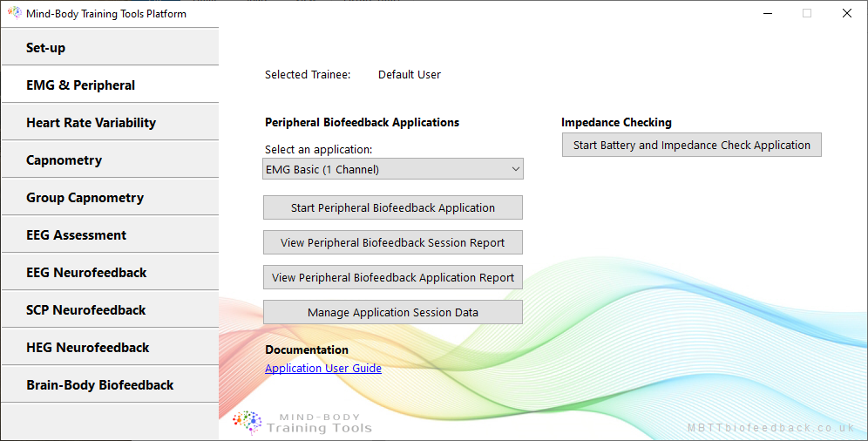This screenshot has width=868, height=441.
Task: Go to Group Capnometry tab
Action: point(110,198)
